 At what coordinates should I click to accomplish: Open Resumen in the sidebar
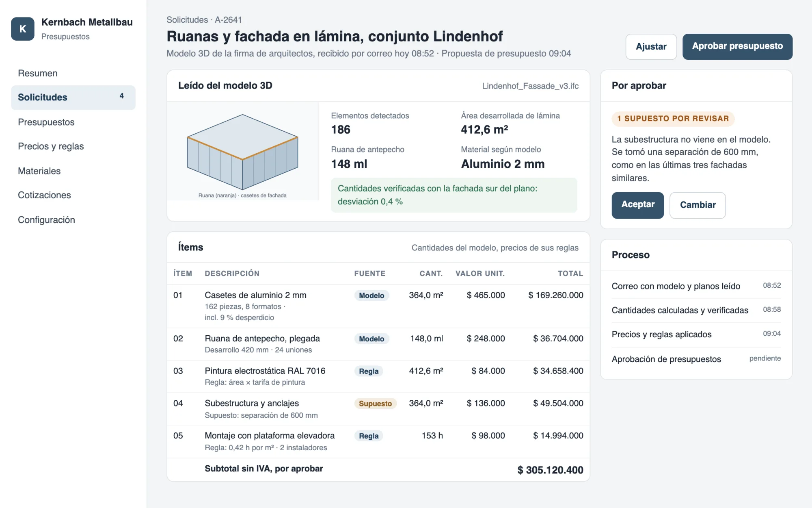point(73,73)
